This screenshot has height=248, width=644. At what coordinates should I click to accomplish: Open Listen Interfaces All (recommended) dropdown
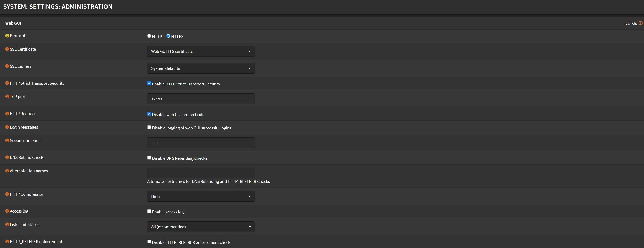pyautogui.click(x=201, y=227)
